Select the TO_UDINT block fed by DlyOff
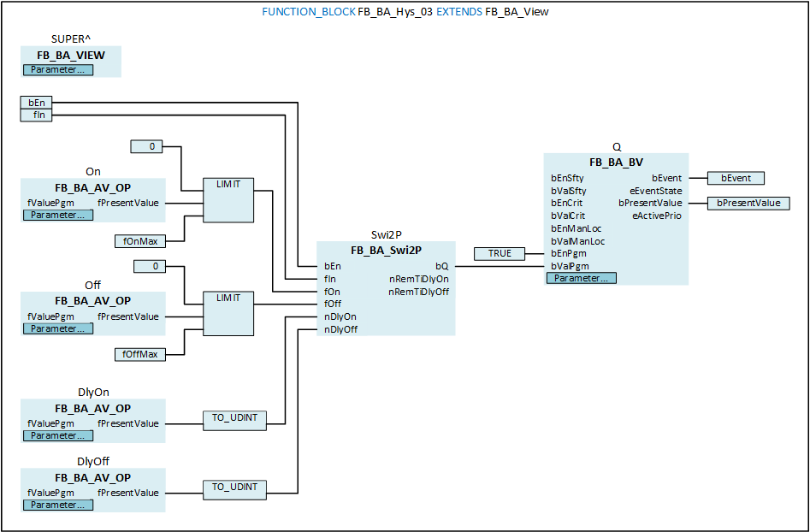The height and width of the screenshot is (532, 810). tap(234, 489)
